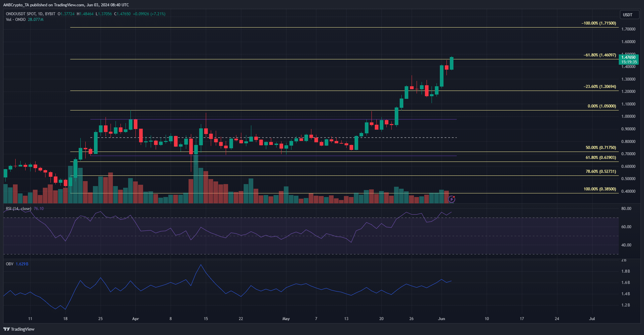Viewport: 644px width, 335px height.
Task: Click the lightning alert icon near volume bars
Action: [451, 199]
